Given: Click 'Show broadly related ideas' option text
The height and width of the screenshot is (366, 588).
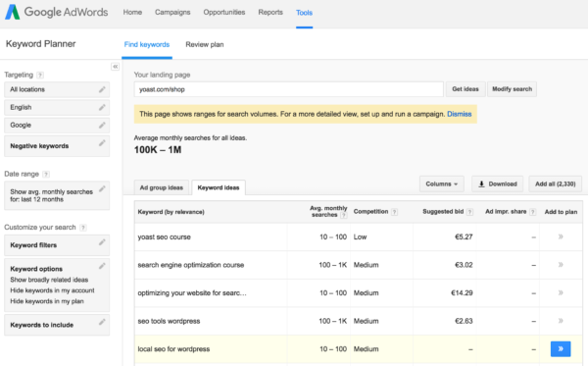Looking at the screenshot, I should point(49,280).
